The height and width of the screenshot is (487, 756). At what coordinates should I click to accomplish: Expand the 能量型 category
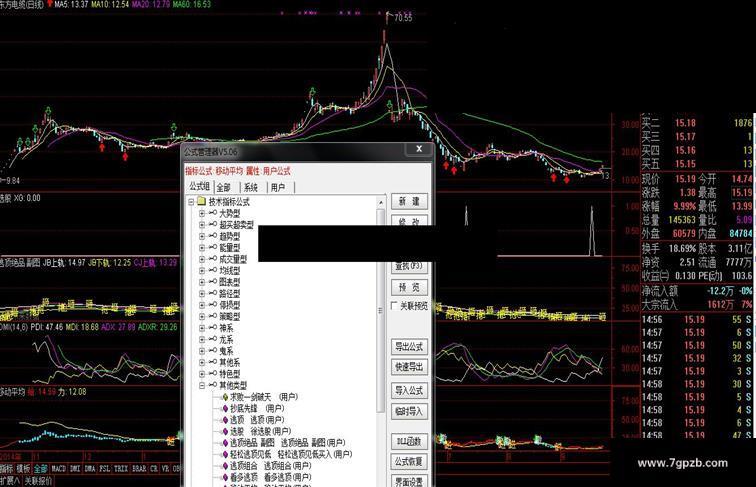[x=202, y=248]
